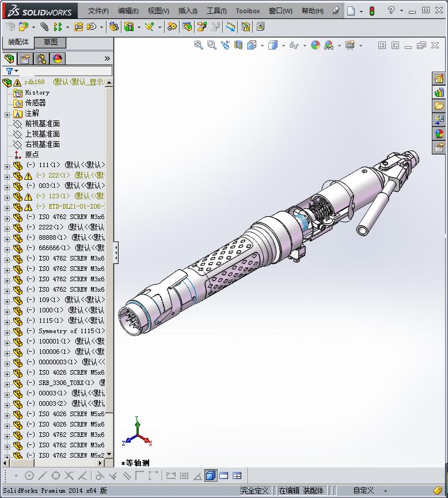Viewport: 448px width, 498px height.
Task: Click the Bill of Materials icon
Action: 187,27
